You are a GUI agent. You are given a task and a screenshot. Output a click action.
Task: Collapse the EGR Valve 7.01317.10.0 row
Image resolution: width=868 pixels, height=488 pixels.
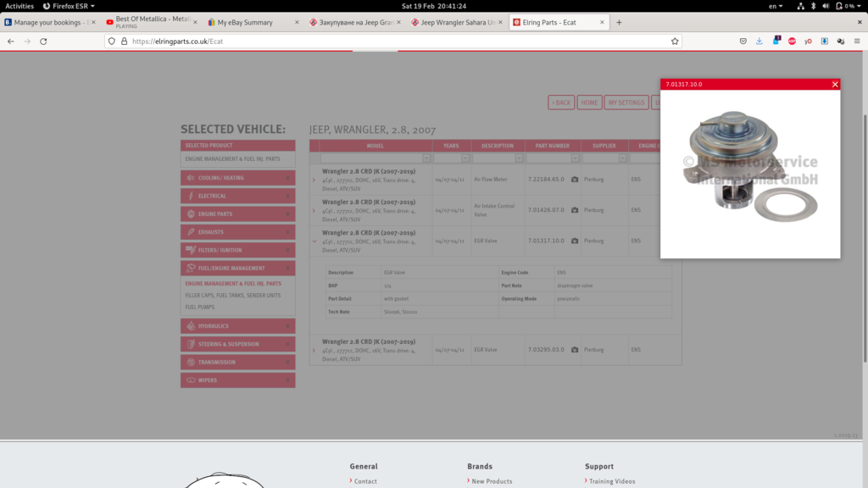[x=314, y=241]
